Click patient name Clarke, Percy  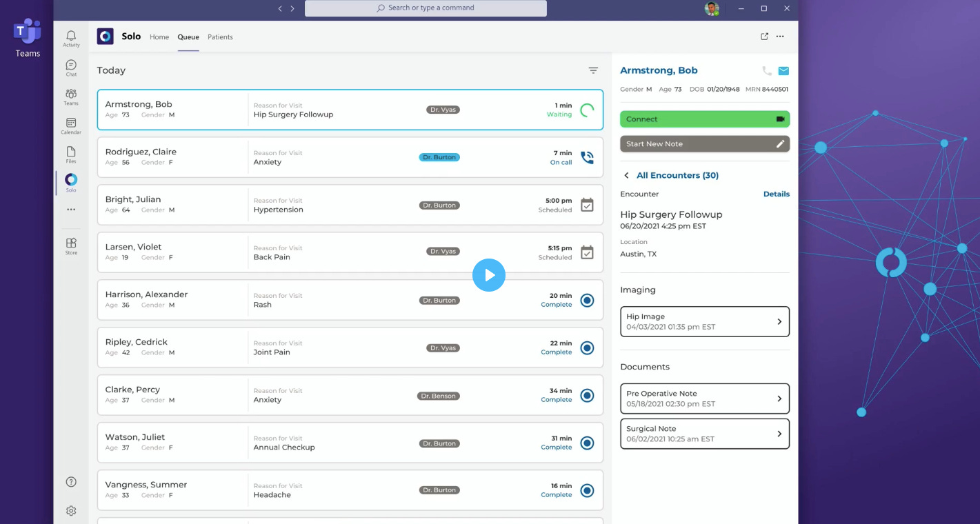pyautogui.click(x=132, y=390)
